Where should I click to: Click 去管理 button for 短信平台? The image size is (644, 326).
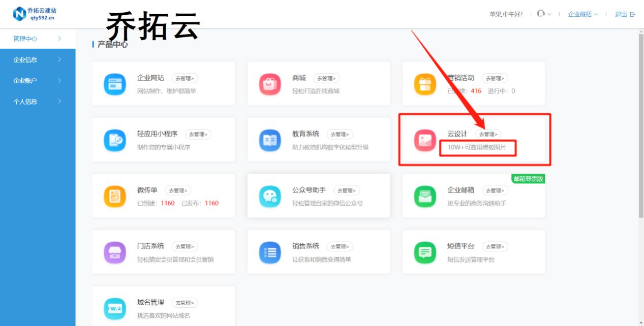pyautogui.click(x=495, y=246)
